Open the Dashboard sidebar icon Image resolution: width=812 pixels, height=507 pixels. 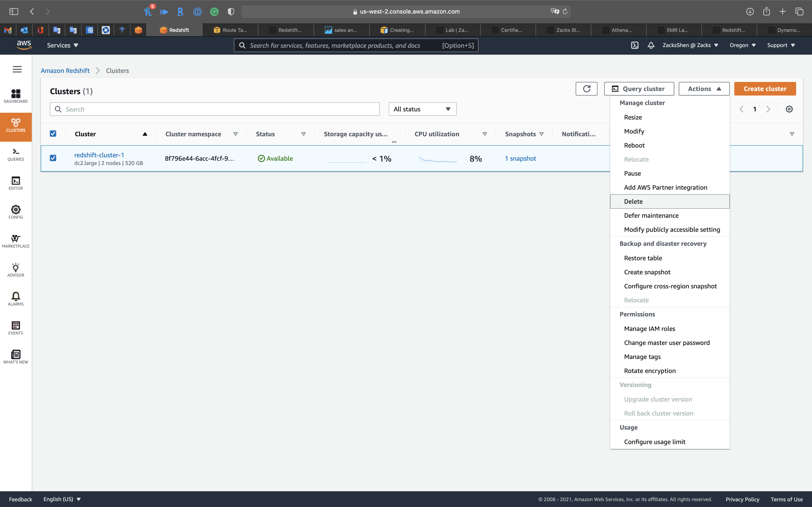point(16,96)
